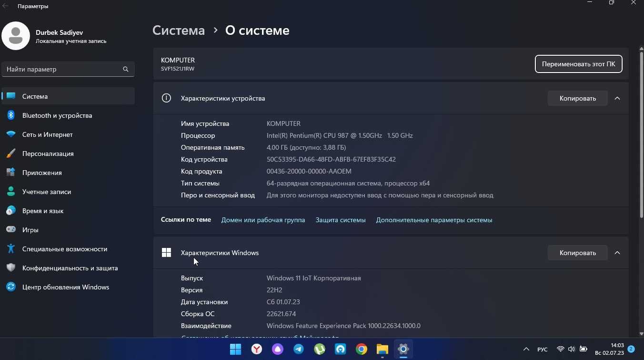The image size is (644, 360).
Task: Launch Yandex Browser from the taskbar
Action: (x=257, y=349)
